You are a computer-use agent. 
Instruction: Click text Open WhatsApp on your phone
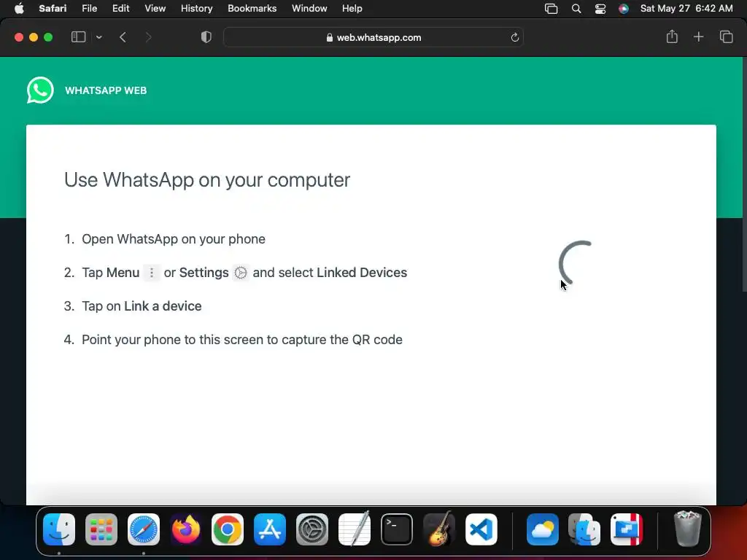[x=174, y=239]
